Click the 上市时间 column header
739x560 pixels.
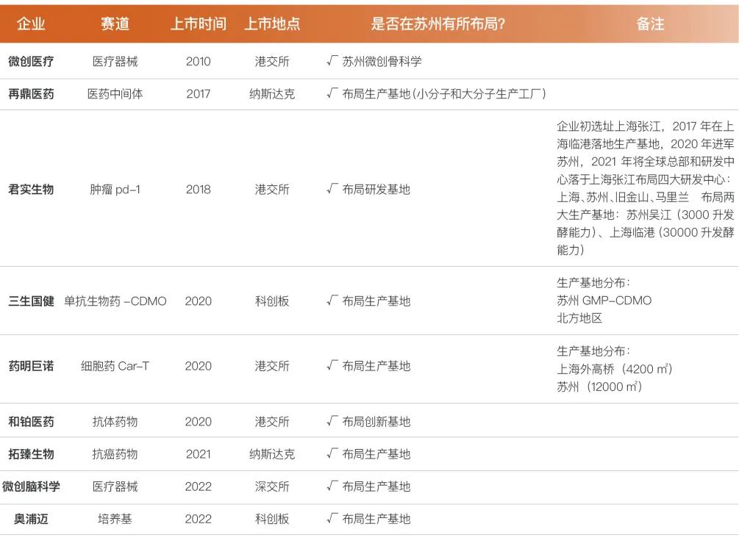198,24
